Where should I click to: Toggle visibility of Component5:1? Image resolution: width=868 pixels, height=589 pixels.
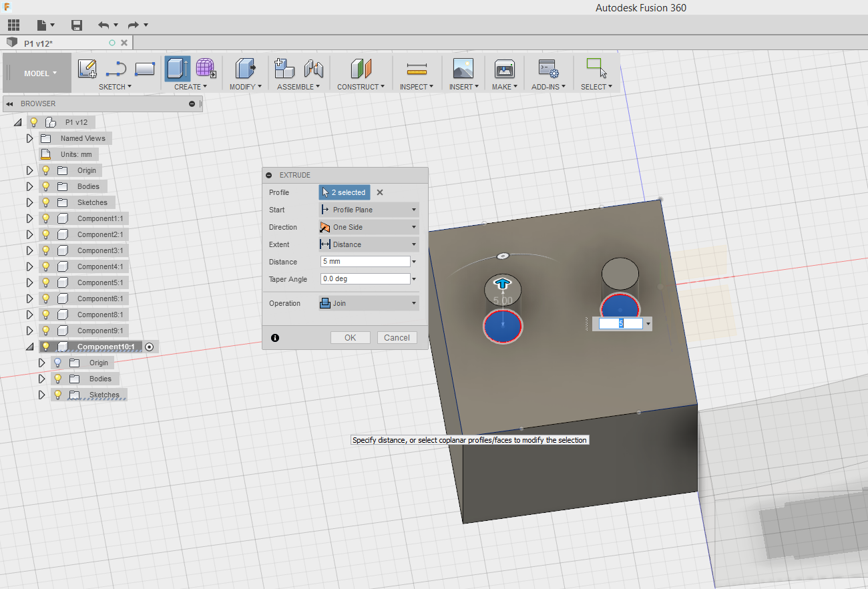(46, 282)
